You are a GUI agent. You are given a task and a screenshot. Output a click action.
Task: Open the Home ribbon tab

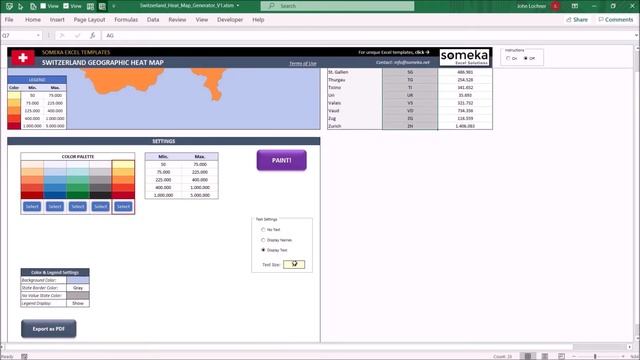(33, 20)
